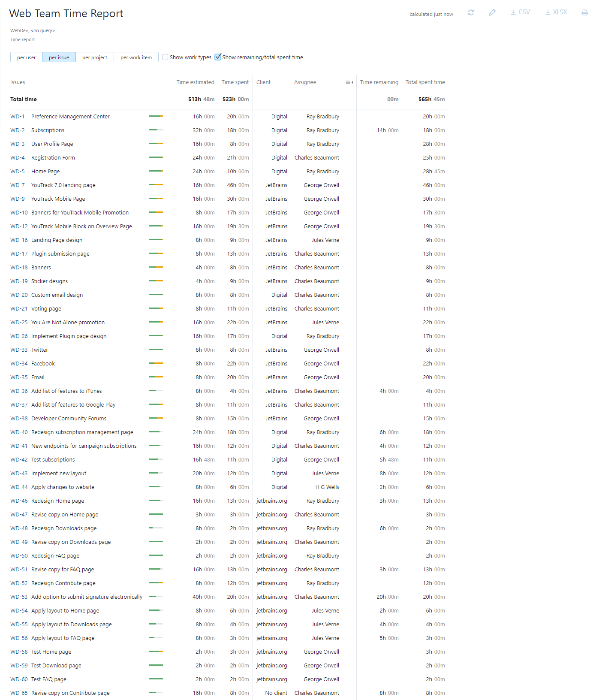Click progress bar for WD-48 Redesign Downloads page
Viewport: 602px width, 700px height.
click(x=156, y=528)
